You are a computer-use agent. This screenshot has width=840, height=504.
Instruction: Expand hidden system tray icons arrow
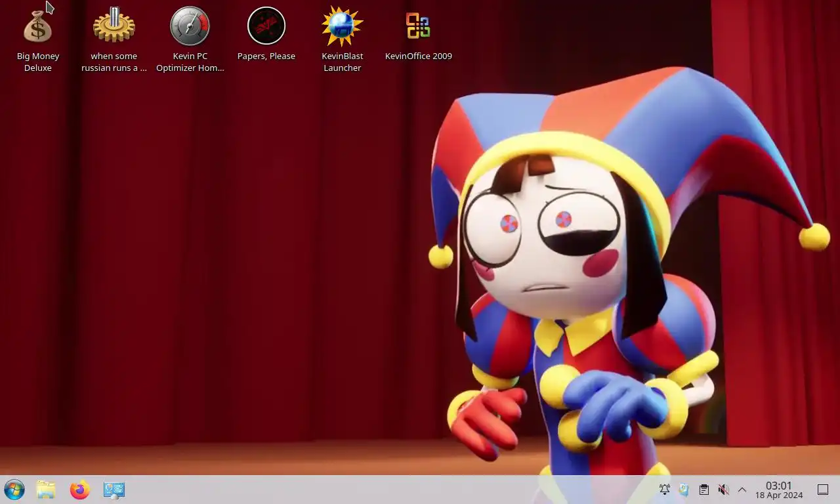[742, 490]
